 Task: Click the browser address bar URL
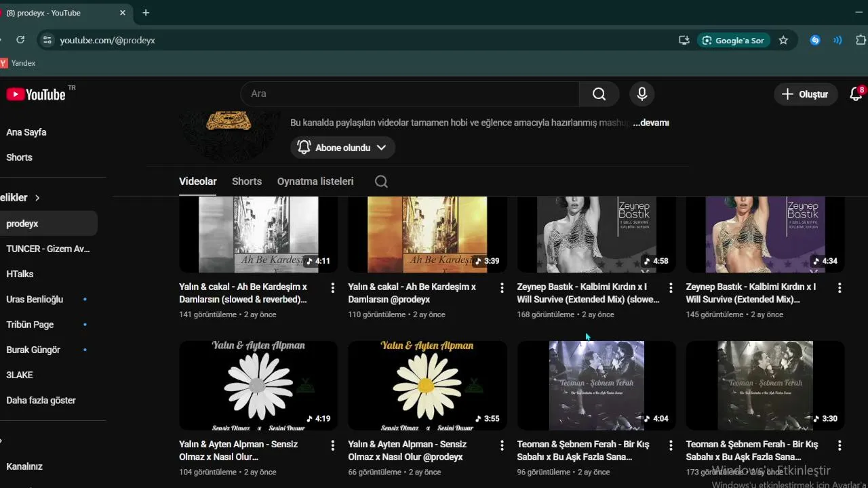(107, 40)
